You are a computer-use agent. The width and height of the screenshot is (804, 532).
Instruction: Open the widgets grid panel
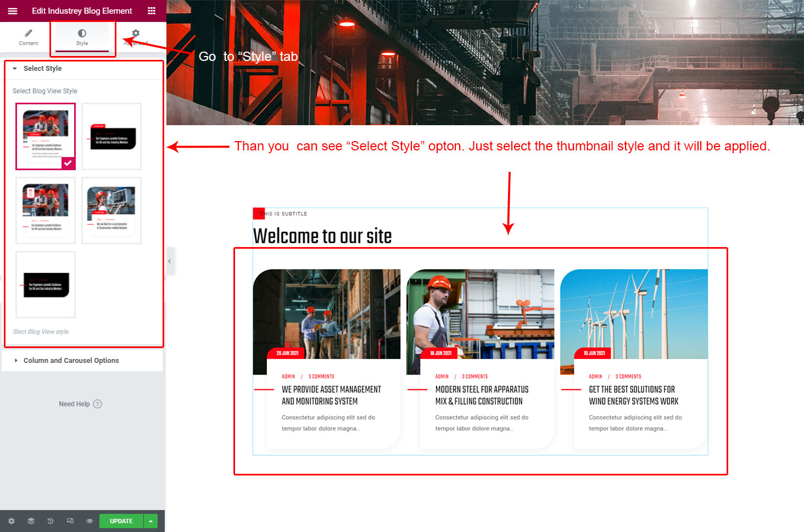(152, 11)
